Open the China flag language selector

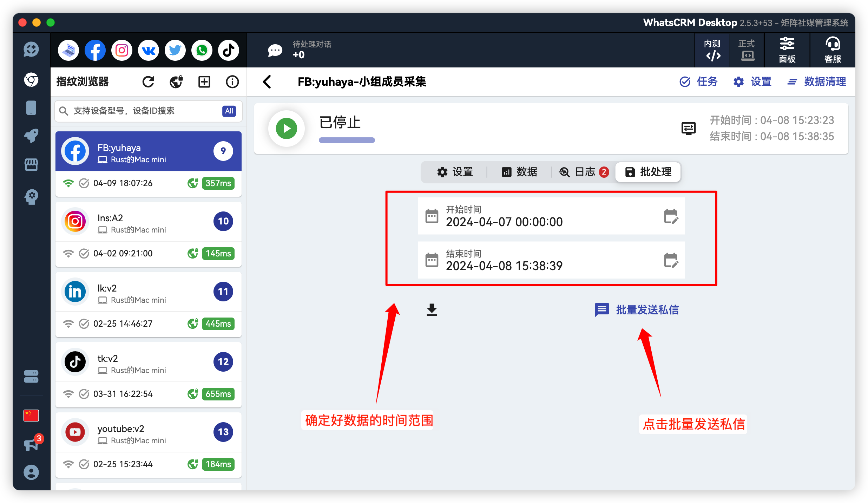[x=31, y=415]
